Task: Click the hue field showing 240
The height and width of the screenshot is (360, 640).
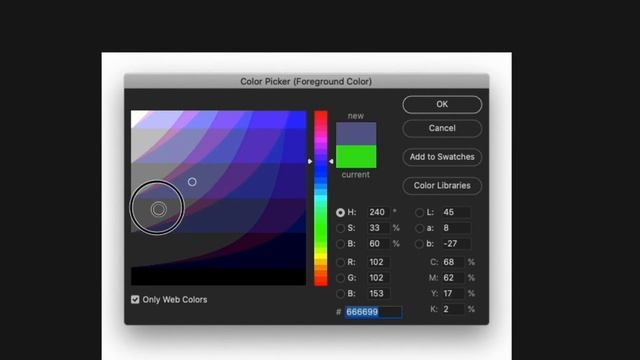Action: coord(378,212)
